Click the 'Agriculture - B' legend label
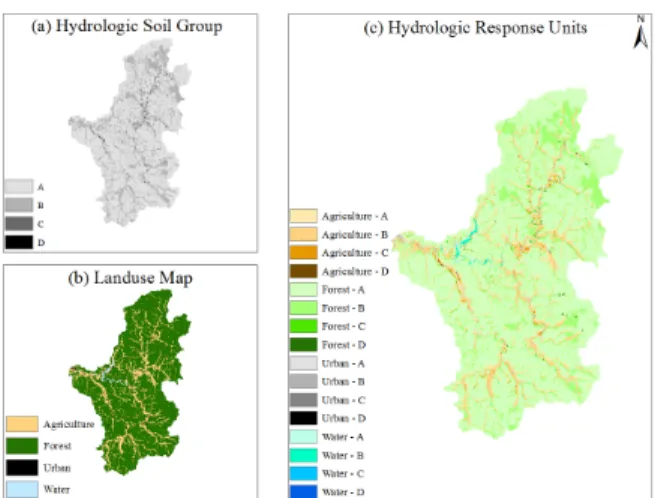655x498 pixels. pos(355,235)
